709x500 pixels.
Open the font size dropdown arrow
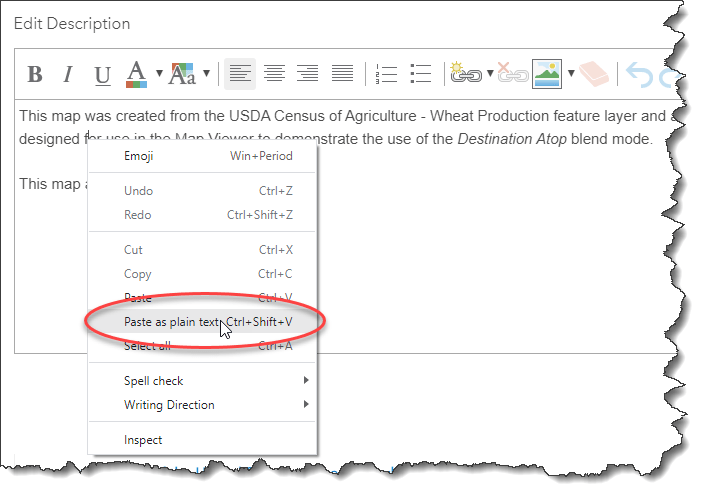(206, 74)
